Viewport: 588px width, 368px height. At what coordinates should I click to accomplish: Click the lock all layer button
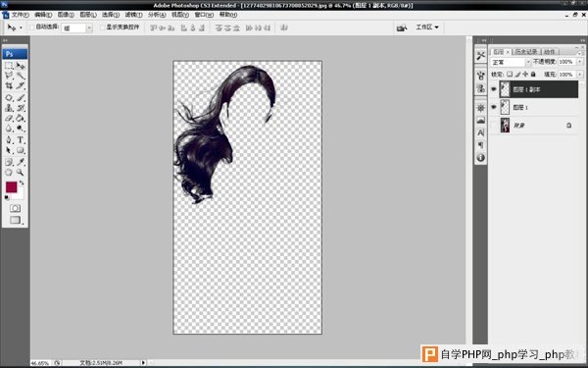click(533, 75)
